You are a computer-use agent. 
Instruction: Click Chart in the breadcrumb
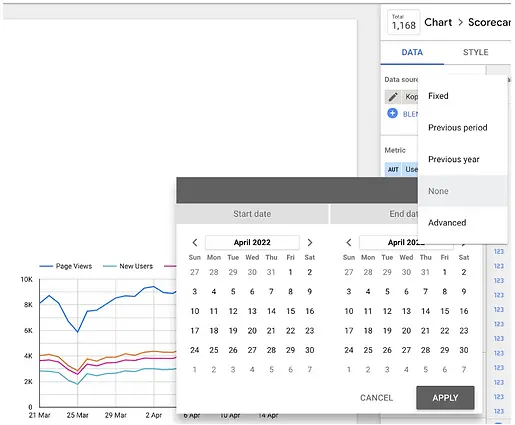tap(438, 22)
